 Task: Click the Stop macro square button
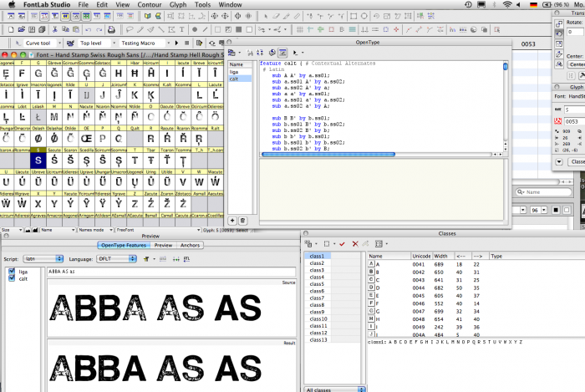click(x=187, y=43)
